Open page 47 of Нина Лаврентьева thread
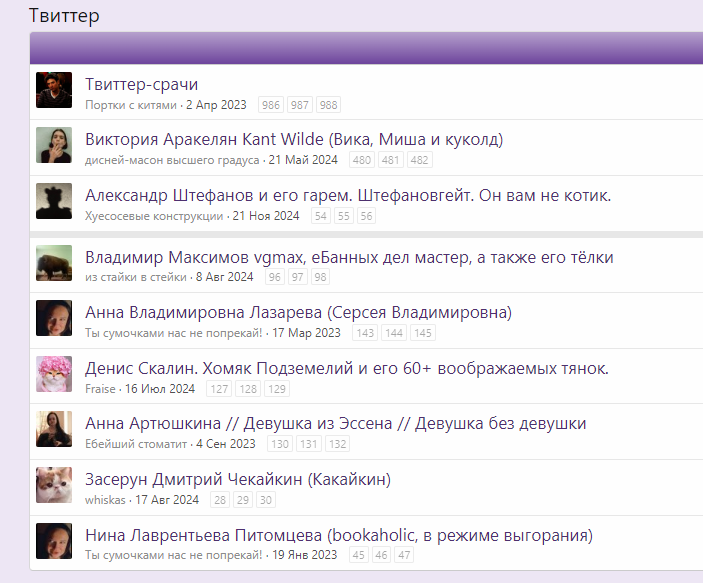 pyautogui.click(x=404, y=555)
